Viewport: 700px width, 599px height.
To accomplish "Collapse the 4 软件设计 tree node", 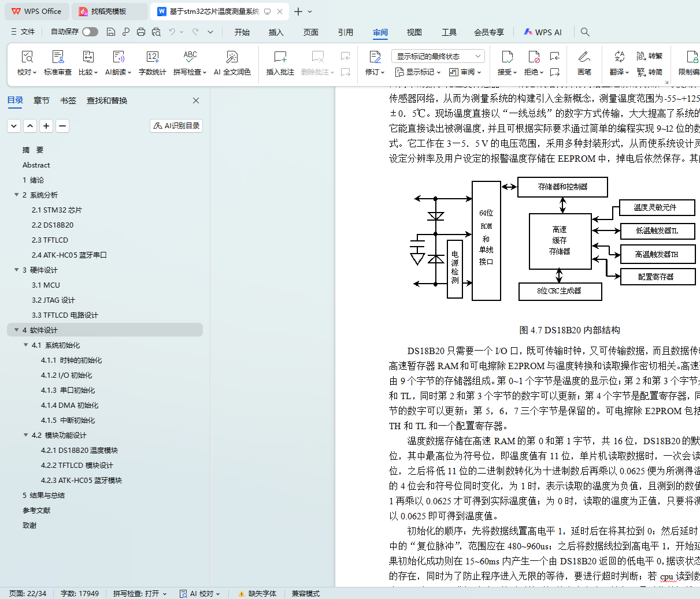I will click(17, 330).
